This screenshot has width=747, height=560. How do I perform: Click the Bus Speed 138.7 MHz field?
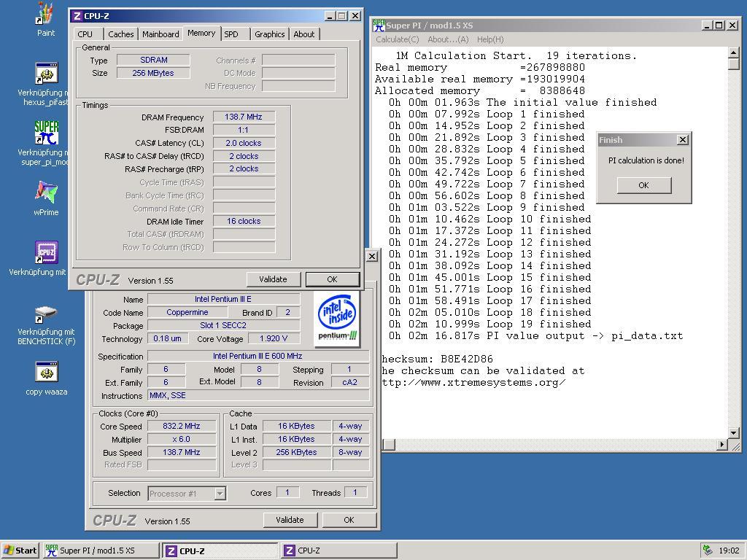182,452
